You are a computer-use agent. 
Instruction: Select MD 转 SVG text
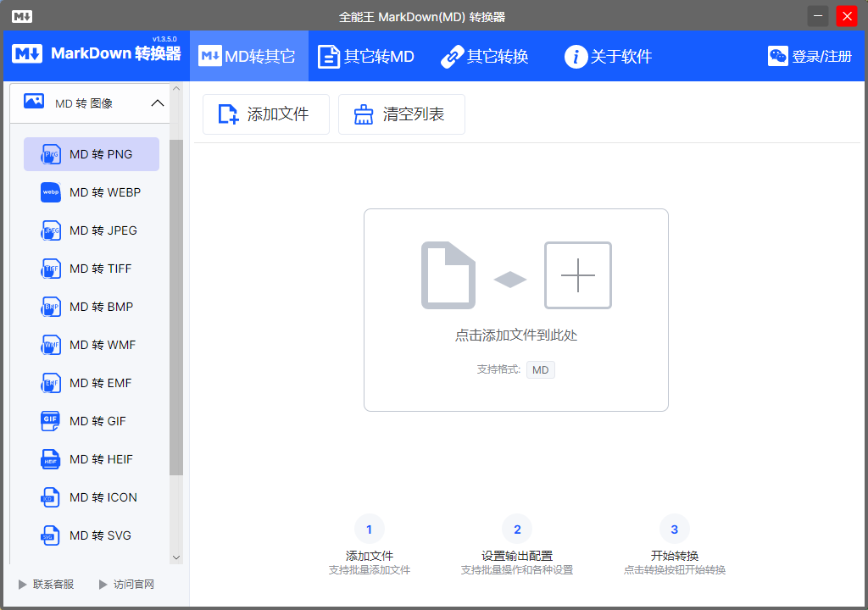coord(100,535)
